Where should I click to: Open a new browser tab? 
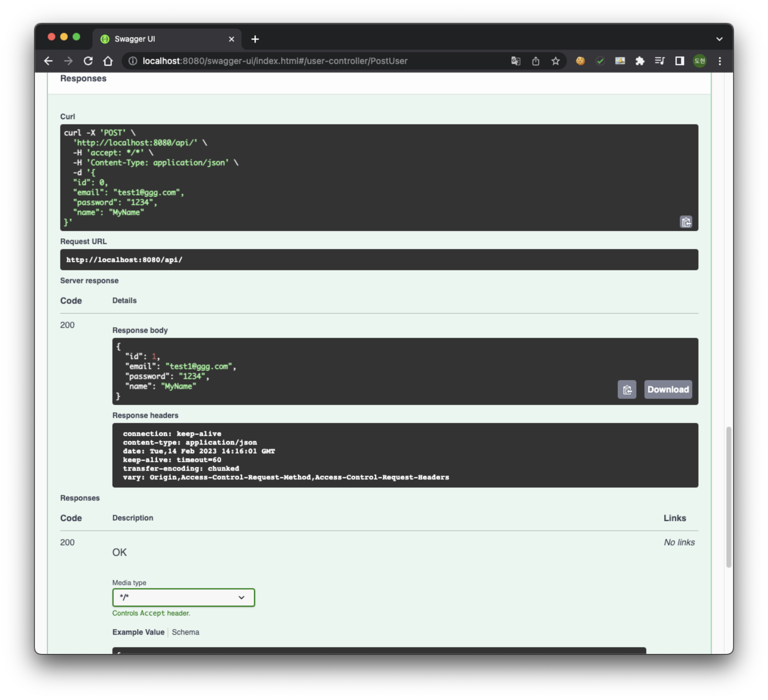(255, 39)
